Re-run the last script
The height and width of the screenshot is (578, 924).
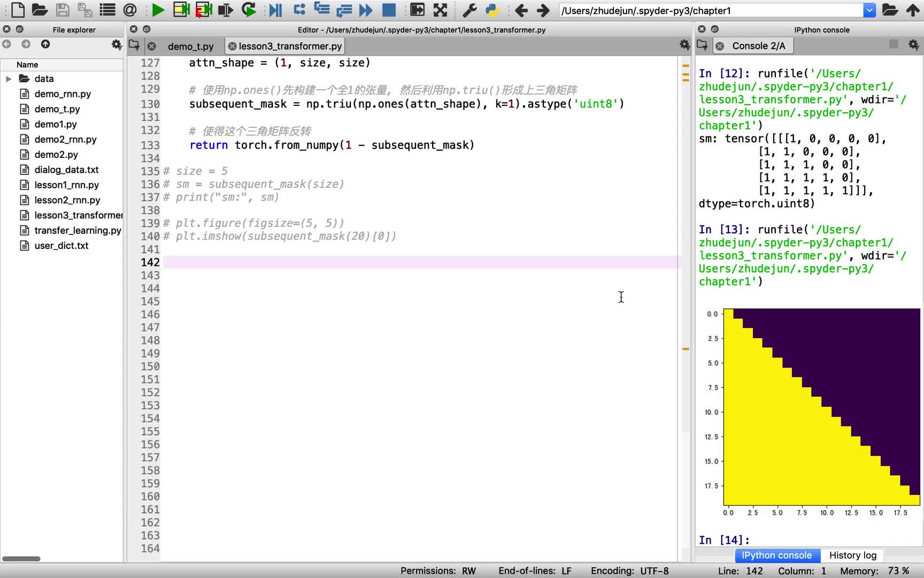[x=249, y=10]
